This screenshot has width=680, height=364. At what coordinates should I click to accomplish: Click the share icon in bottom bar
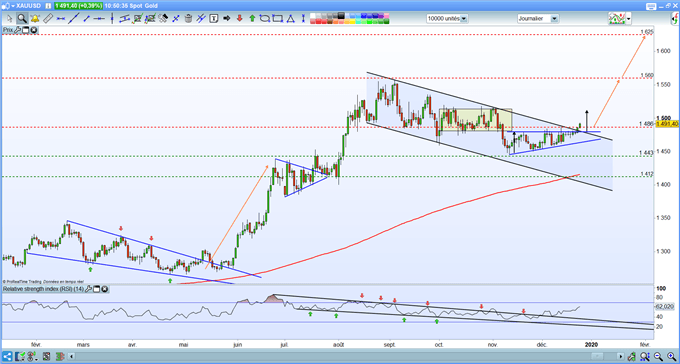7,357
